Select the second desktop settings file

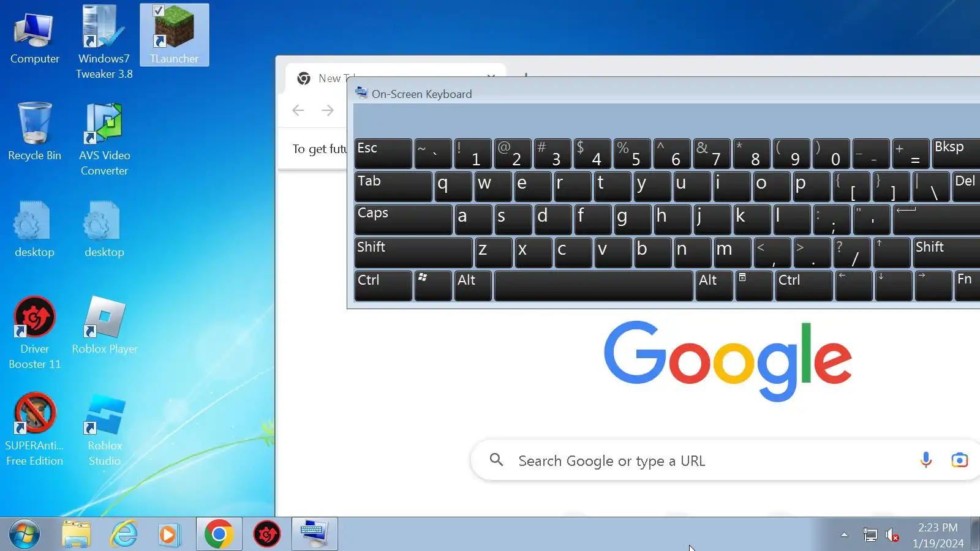104,229
